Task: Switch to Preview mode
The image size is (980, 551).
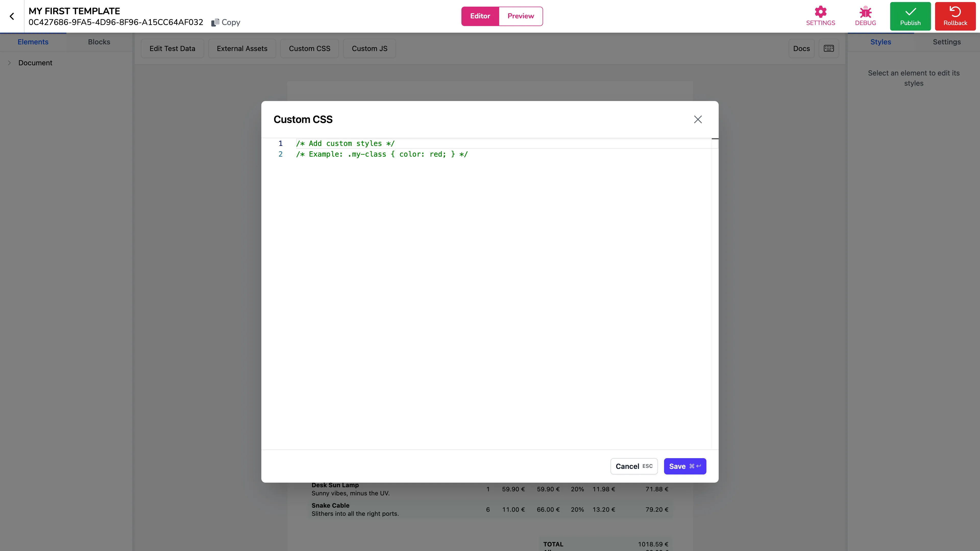Action: tap(520, 16)
